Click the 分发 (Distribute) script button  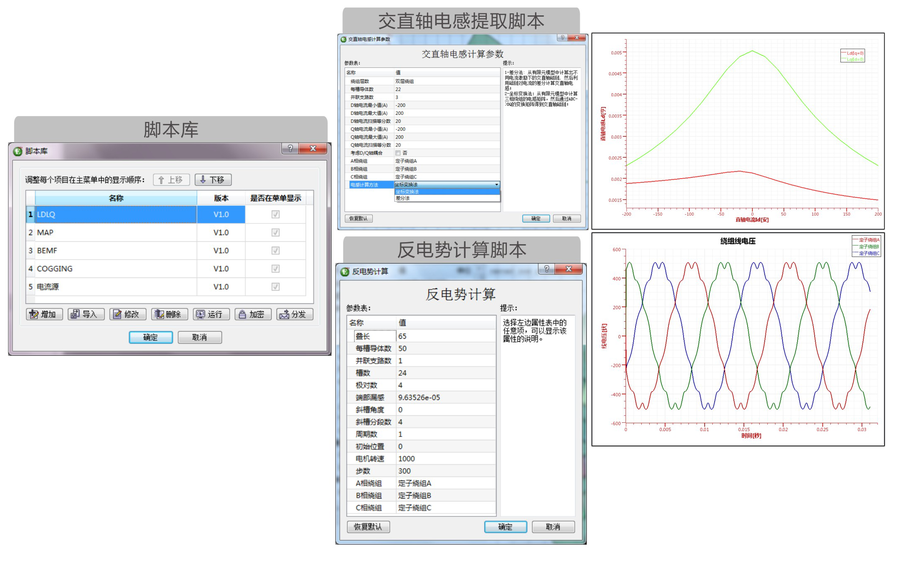[x=294, y=314]
